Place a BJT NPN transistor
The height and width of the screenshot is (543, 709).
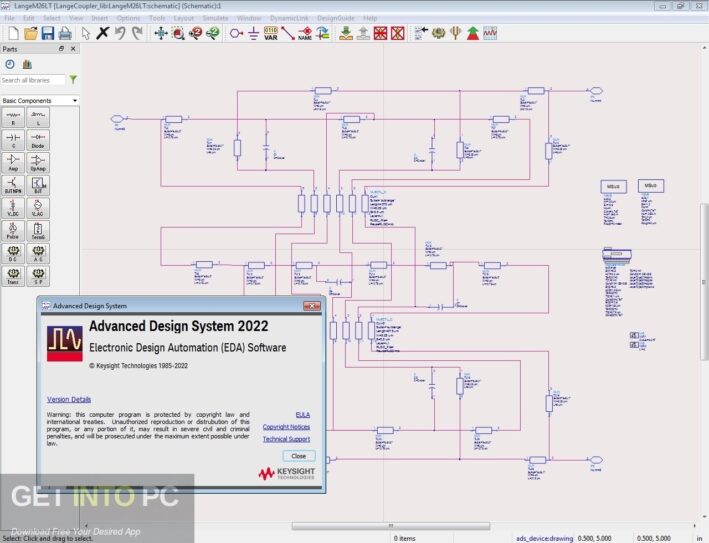tap(13, 185)
